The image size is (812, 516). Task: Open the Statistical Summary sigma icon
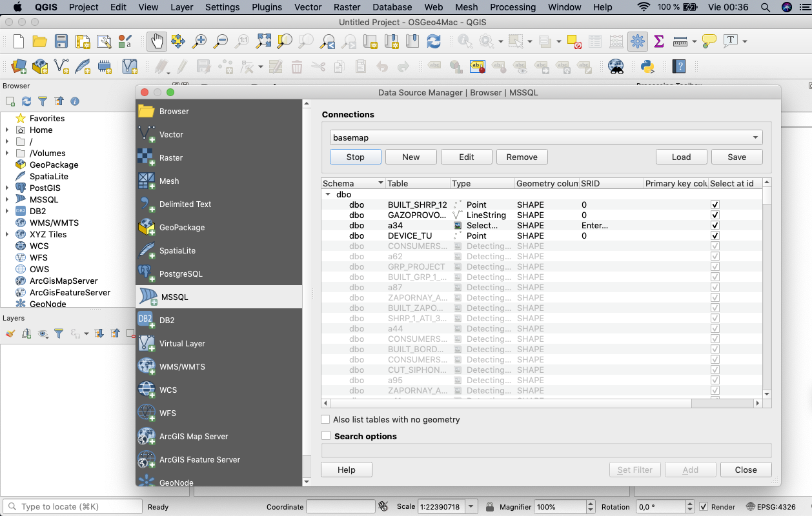(x=659, y=41)
